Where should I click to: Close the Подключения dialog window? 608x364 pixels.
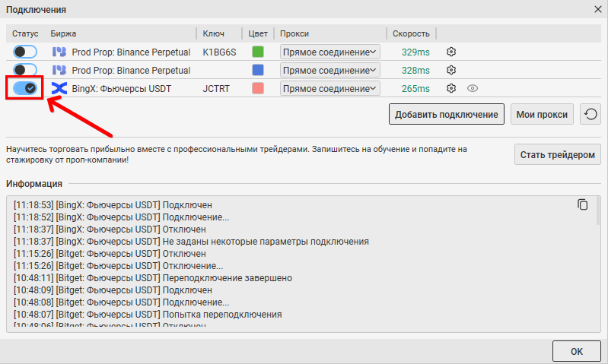[597, 9]
